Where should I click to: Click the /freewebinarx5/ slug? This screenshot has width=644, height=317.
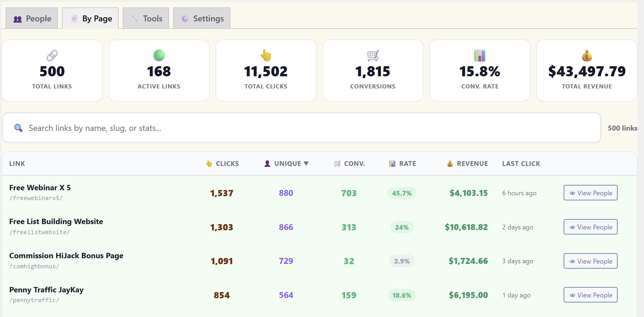pos(36,198)
